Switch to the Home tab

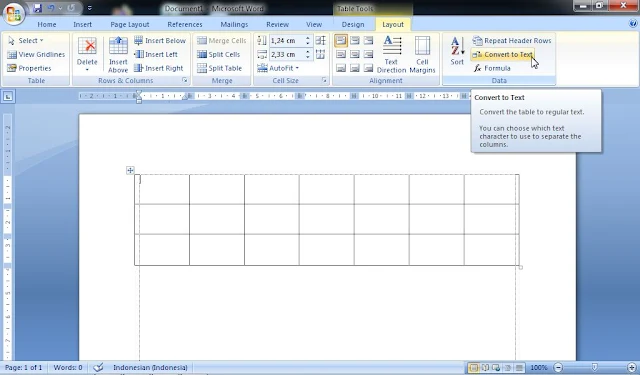click(47, 24)
